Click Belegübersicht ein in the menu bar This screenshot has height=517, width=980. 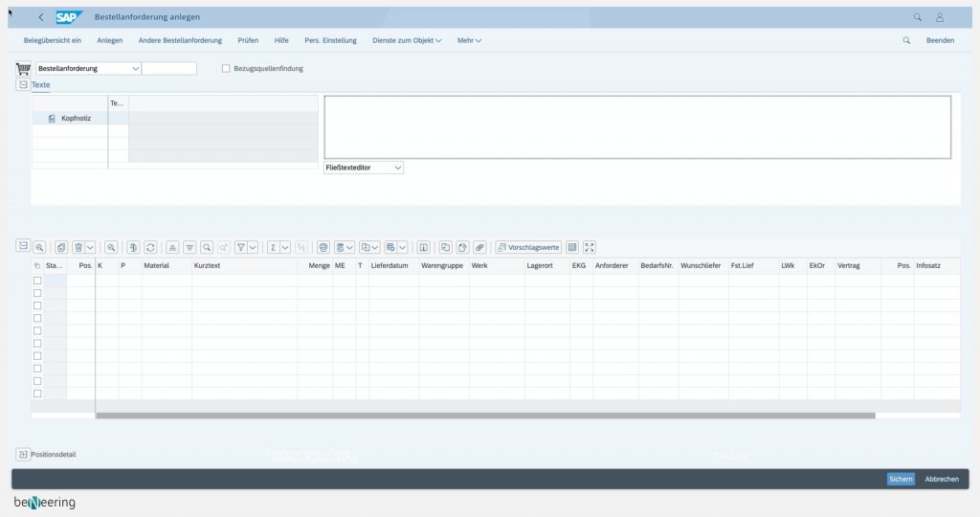53,40
